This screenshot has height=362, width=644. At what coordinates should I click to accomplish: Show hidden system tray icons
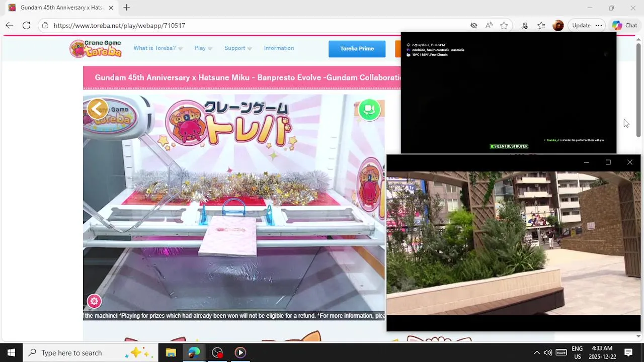coord(536,352)
